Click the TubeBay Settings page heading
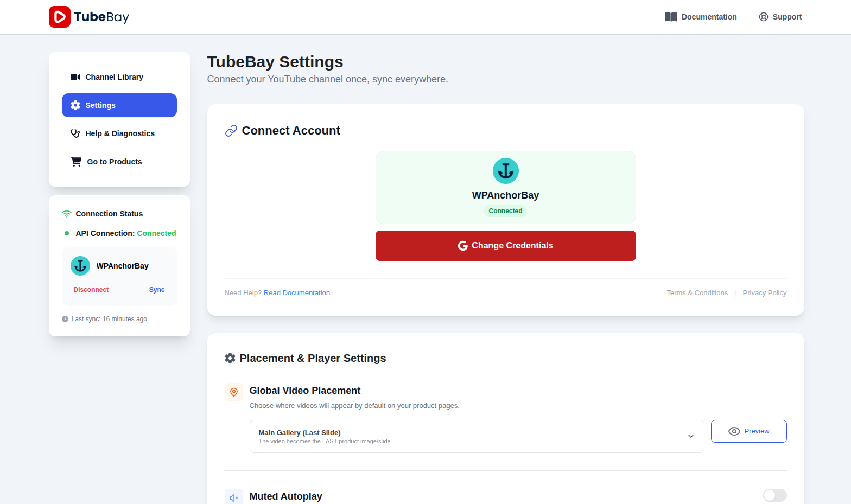This screenshot has height=504, width=851. tap(275, 62)
